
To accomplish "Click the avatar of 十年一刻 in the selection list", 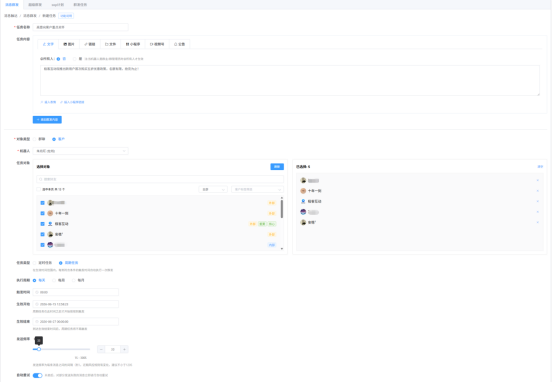I will coord(50,213).
